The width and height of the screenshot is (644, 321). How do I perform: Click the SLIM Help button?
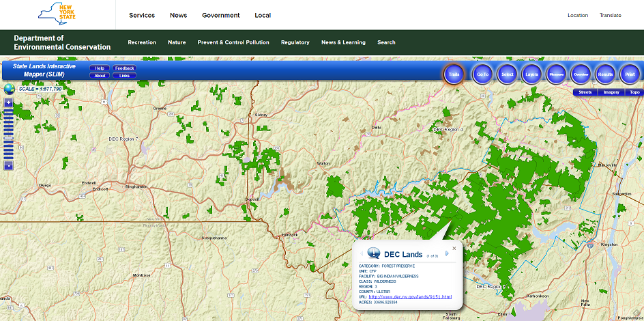[100, 68]
